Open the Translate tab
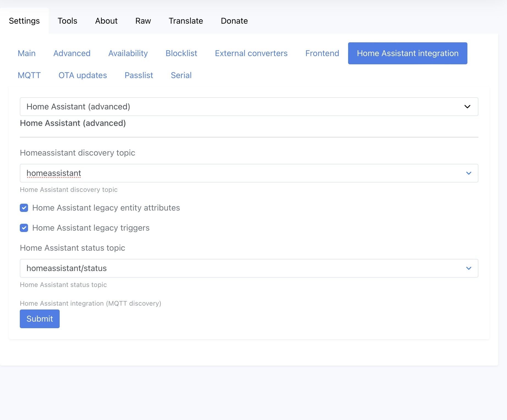The width and height of the screenshot is (507, 420). 186,21
